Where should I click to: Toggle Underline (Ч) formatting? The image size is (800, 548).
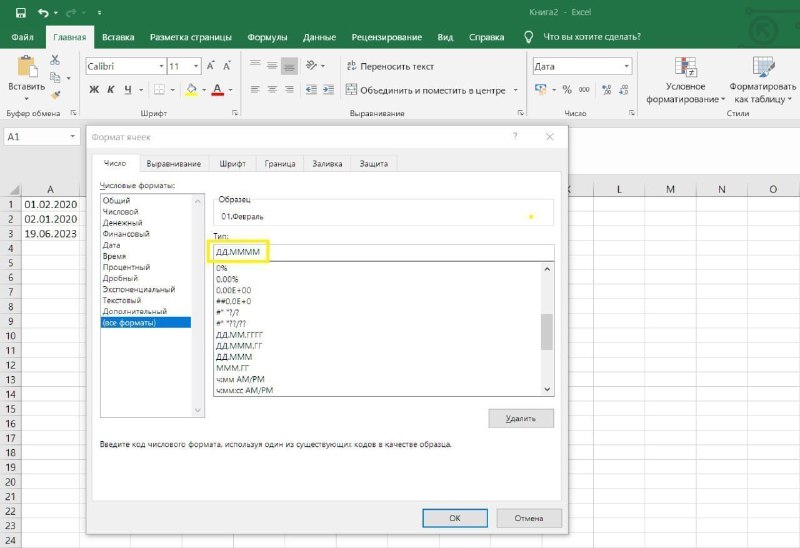[x=128, y=90]
